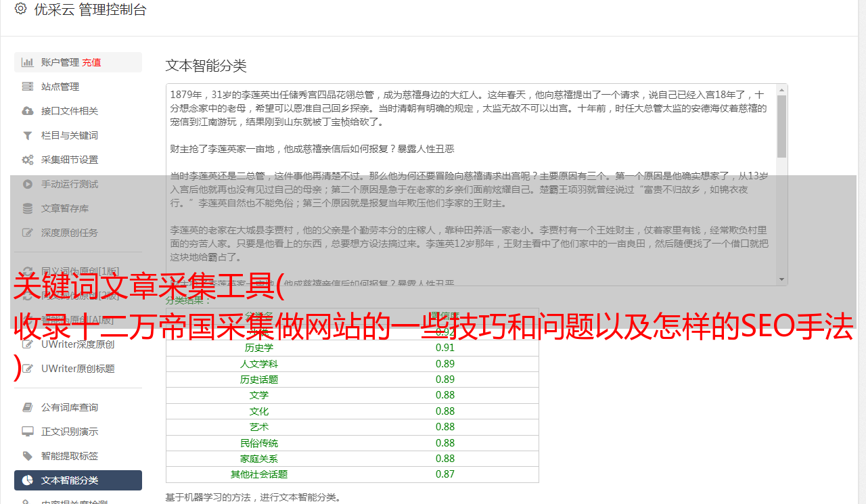Click the tag icon beside 智能提取标签

[x=28, y=456]
